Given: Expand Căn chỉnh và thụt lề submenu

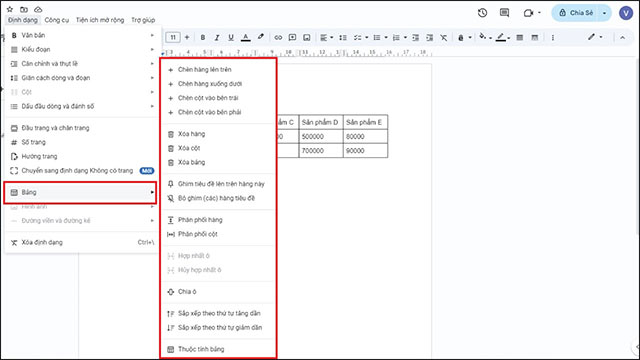Looking at the screenshot, I should coord(82,64).
